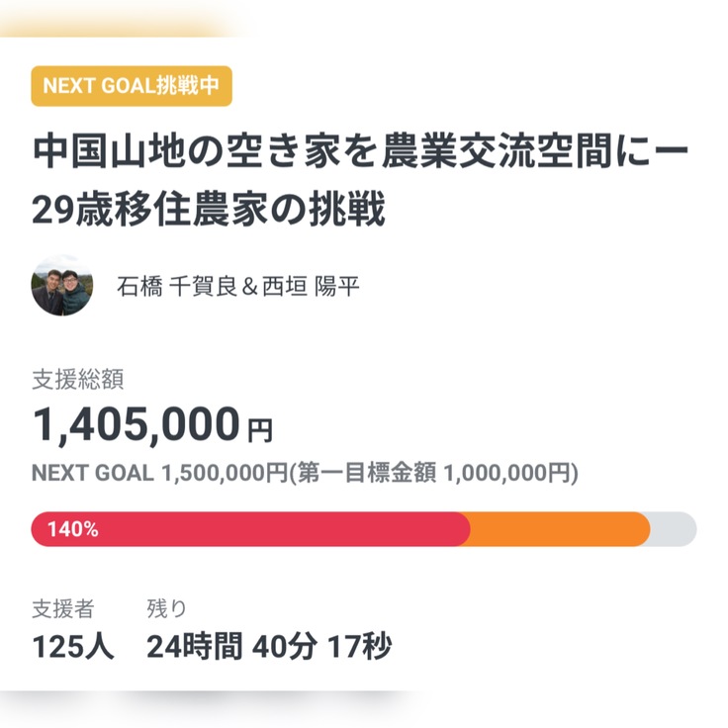This screenshot has width=728, height=728.
Task: Click the 円 symbol beside the total amount
Action: 259,430
